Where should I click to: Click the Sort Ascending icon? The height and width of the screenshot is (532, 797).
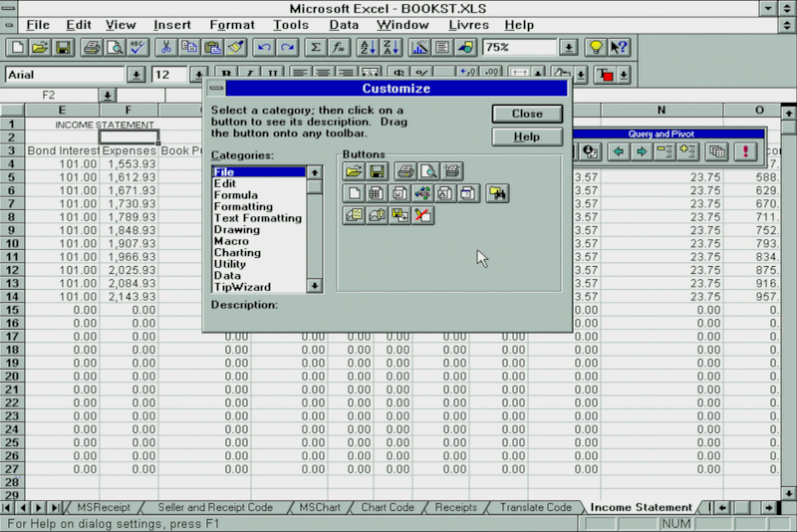click(366, 47)
